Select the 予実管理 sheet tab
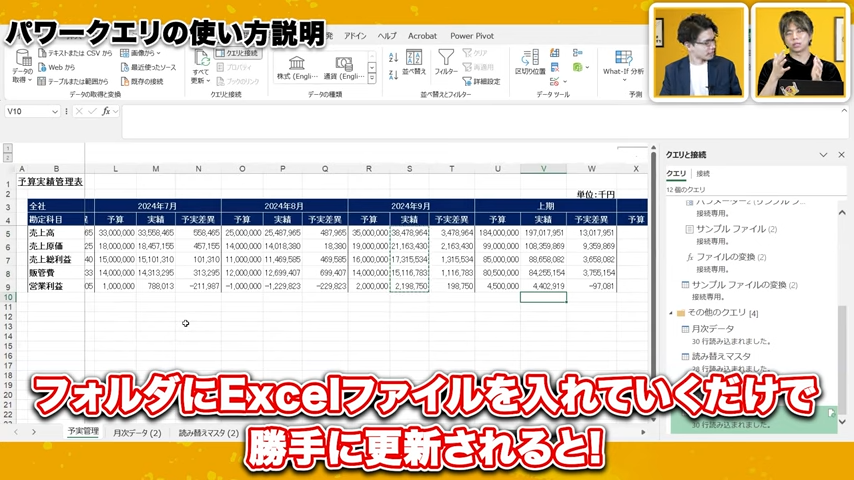Screen dimensions: 854x480 pos(83,432)
